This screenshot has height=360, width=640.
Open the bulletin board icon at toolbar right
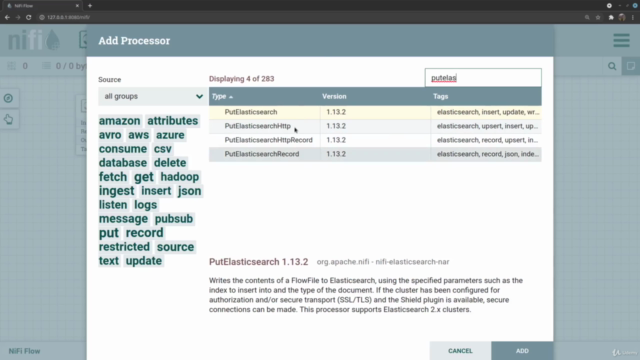pyautogui.click(x=631, y=66)
